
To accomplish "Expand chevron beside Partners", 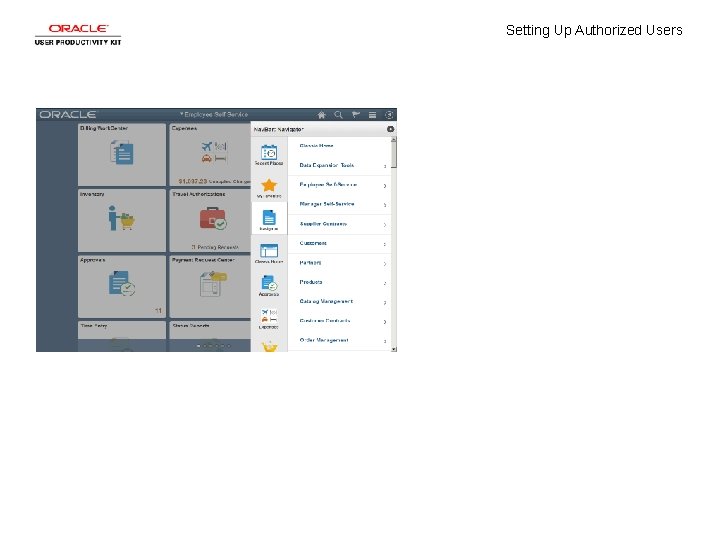I will (385, 264).
